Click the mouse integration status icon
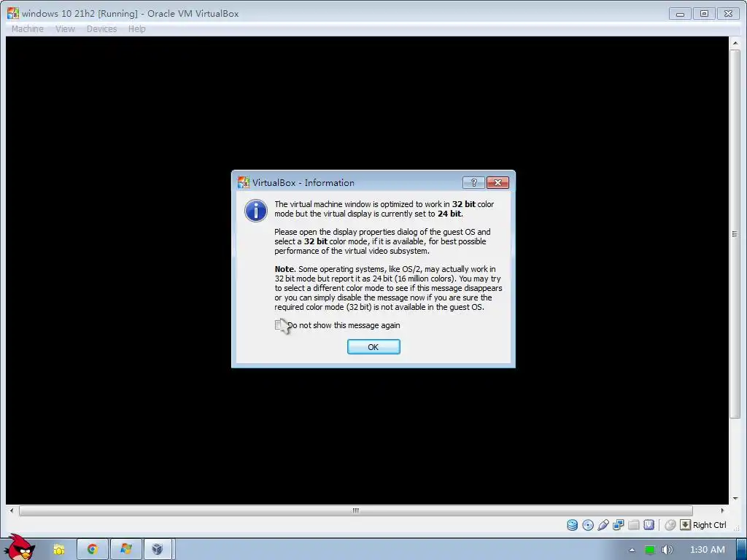The height and width of the screenshot is (560, 747). coord(670,525)
